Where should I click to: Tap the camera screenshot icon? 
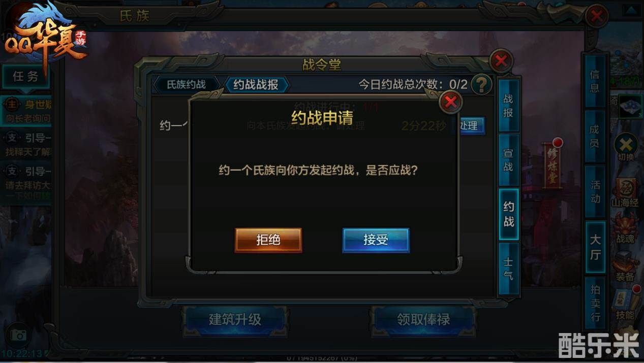coord(19,335)
